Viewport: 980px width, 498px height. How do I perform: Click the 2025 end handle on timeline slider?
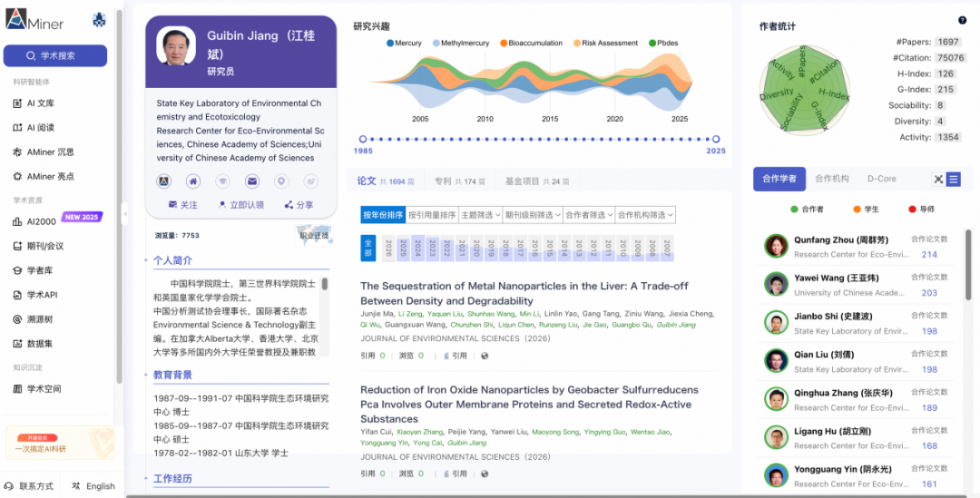716,140
